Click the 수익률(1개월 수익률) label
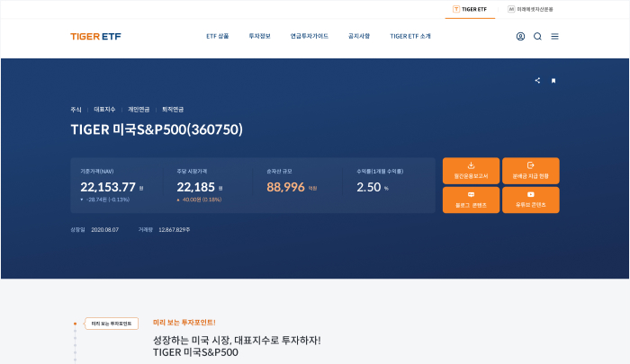This screenshot has width=630, height=364. (380, 172)
